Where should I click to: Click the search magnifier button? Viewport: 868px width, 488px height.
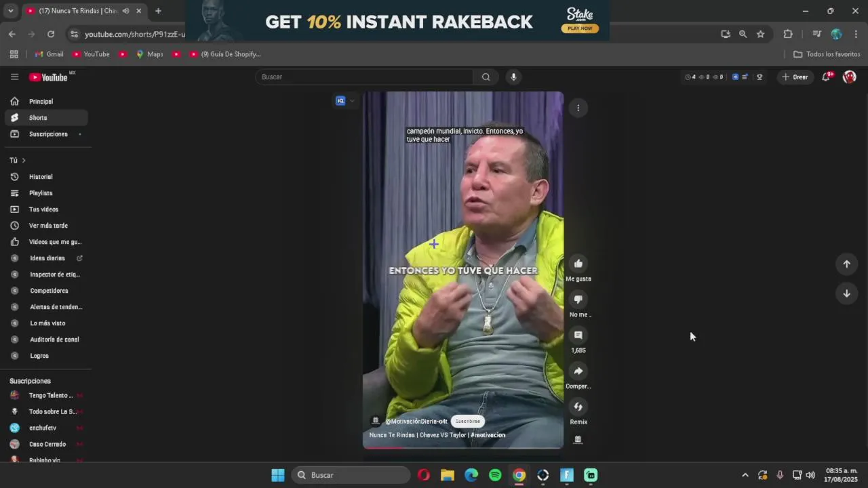[x=486, y=77]
